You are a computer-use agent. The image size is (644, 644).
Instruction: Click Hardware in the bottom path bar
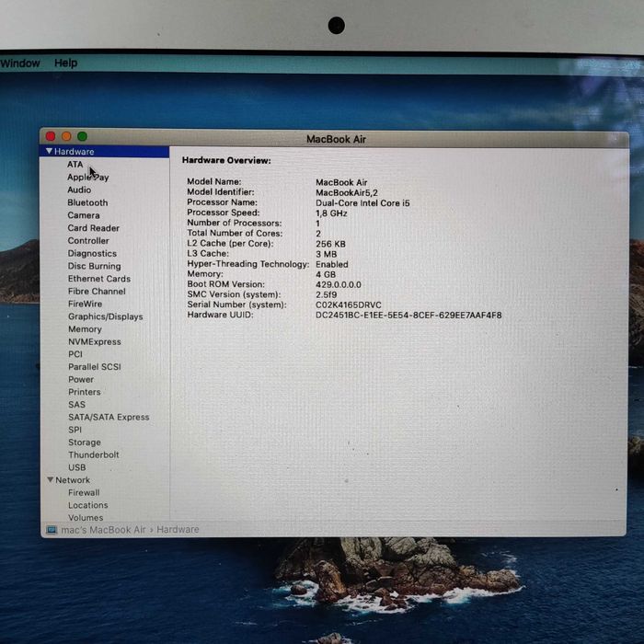[178, 529]
